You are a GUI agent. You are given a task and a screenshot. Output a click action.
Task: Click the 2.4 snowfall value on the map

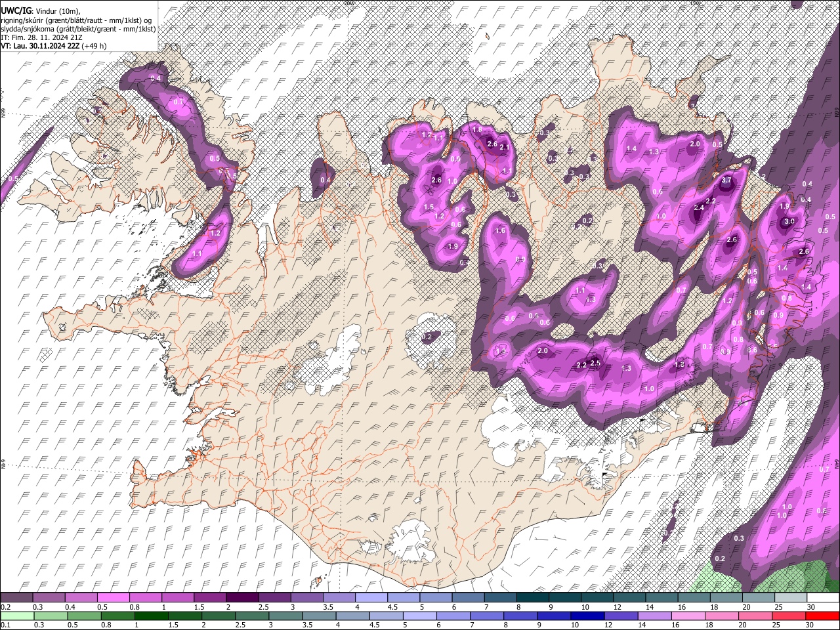coord(699,208)
